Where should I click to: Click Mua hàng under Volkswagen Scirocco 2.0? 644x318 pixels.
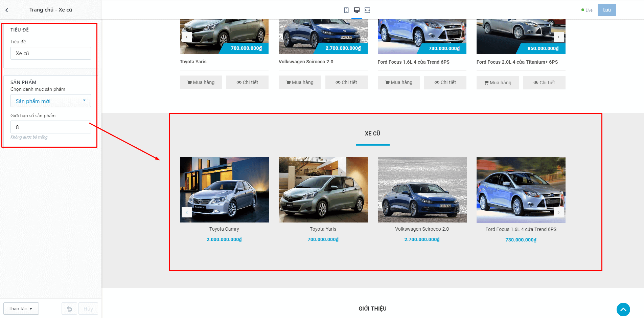point(300,82)
